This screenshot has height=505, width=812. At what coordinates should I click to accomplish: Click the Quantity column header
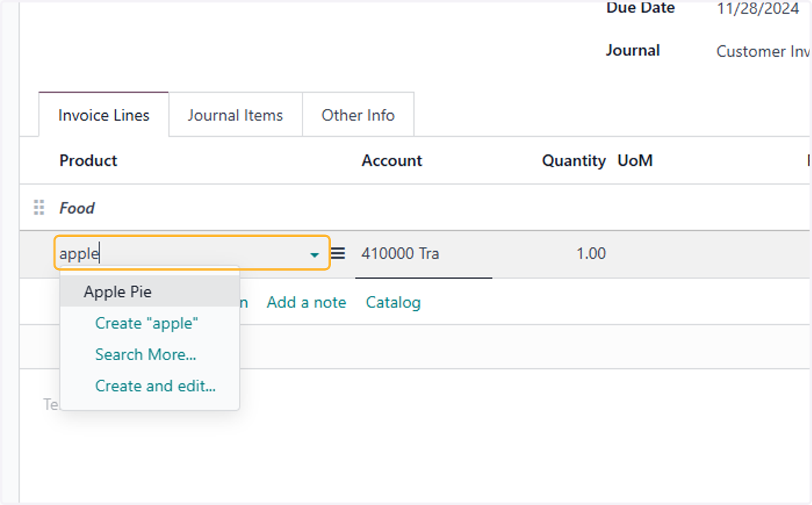click(574, 160)
